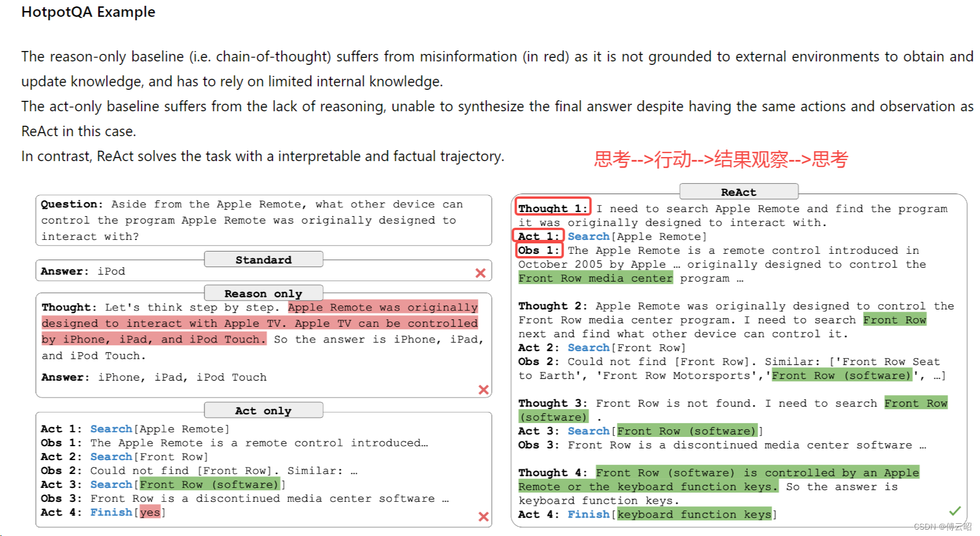Click "iPod" in the Standard answer
This screenshot has height=536, width=980.
[x=111, y=271]
